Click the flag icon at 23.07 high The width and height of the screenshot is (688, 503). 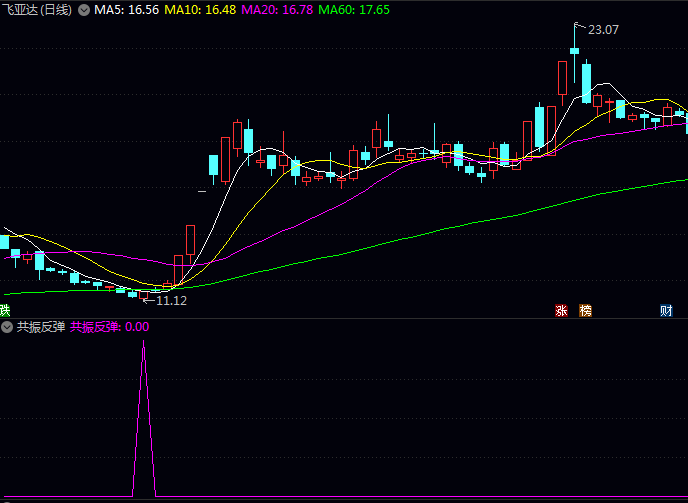[x=577, y=26]
